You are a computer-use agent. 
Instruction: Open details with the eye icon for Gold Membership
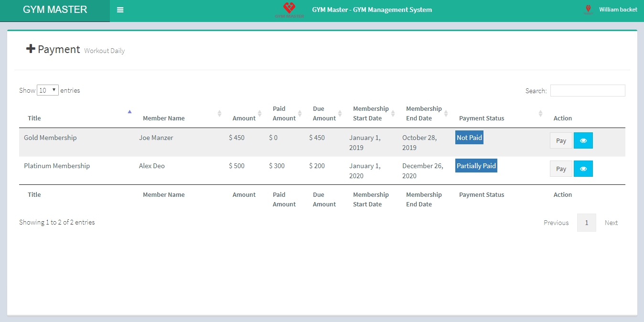point(583,140)
